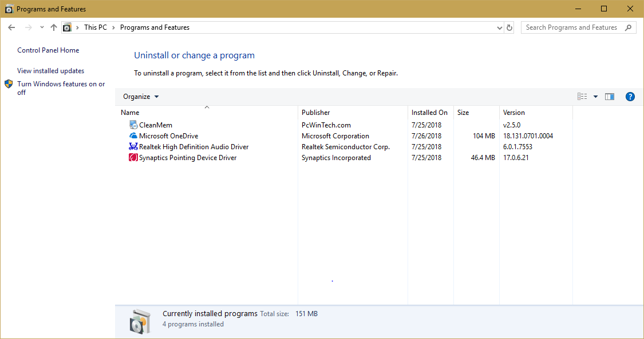Click version v2.5.0 cell

pyautogui.click(x=512, y=125)
